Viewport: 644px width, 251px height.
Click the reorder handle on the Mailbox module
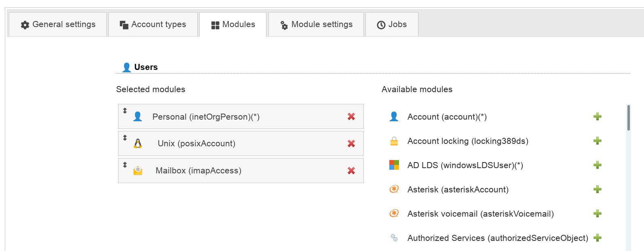[125, 165]
